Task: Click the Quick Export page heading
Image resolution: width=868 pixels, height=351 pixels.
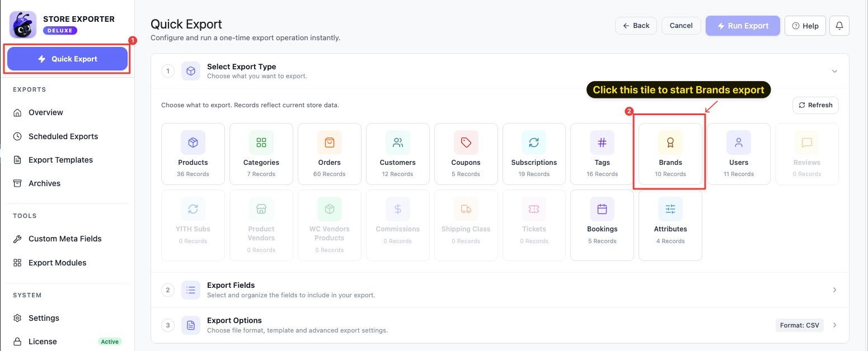Action: pyautogui.click(x=186, y=25)
